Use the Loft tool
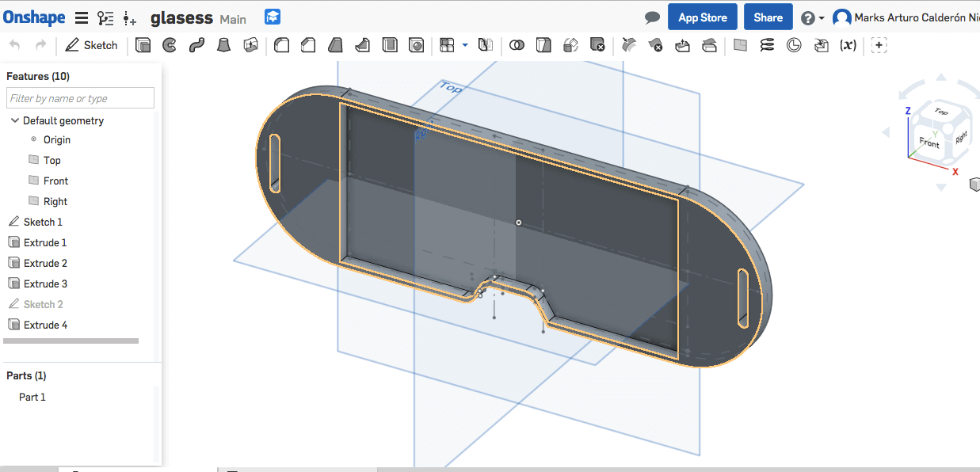This screenshot has width=980, height=472. [x=223, y=45]
